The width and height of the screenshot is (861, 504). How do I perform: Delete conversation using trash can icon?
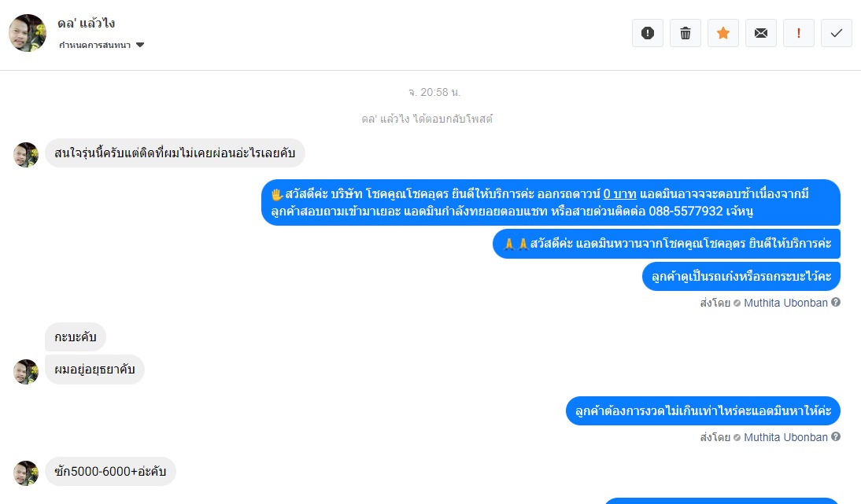point(685,34)
